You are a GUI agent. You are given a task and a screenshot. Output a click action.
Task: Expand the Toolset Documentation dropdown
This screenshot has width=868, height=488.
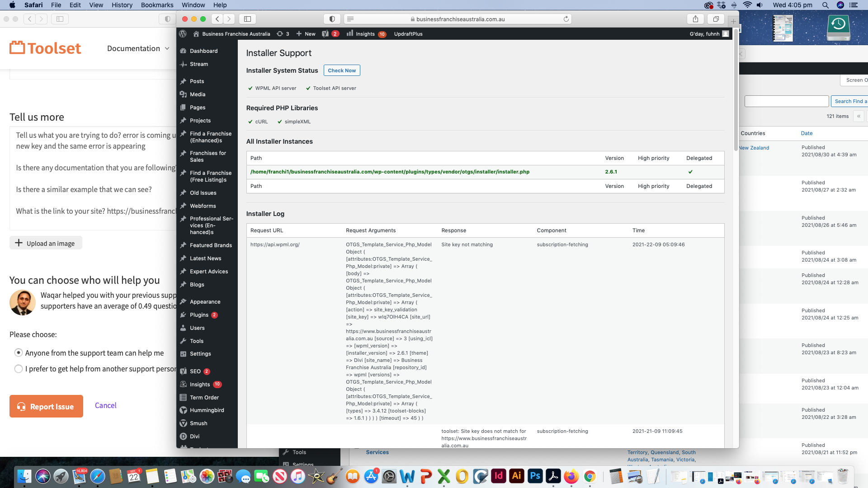click(138, 48)
